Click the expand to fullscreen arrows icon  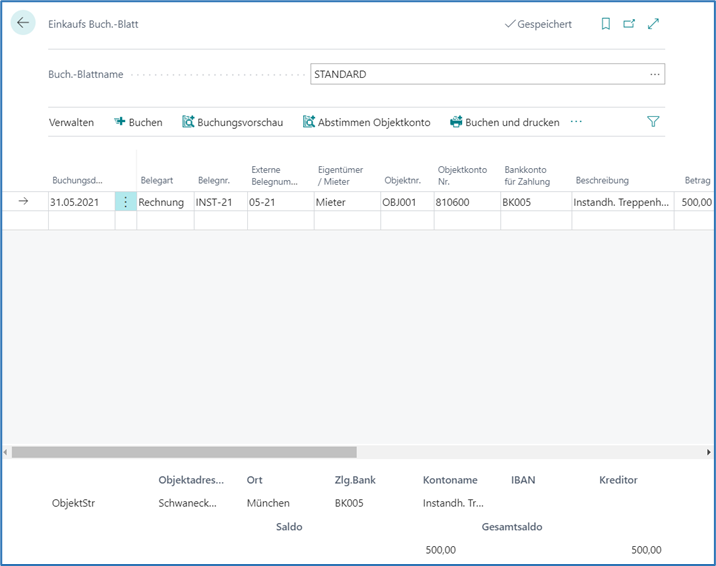pyautogui.click(x=654, y=24)
